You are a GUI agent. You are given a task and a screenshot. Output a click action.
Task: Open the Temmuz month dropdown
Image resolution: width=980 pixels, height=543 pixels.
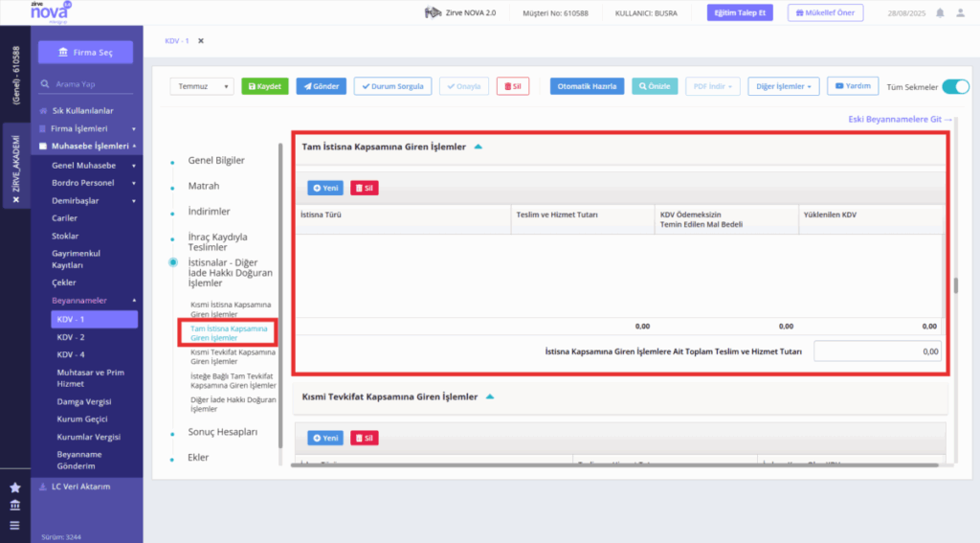pyautogui.click(x=202, y=86)
